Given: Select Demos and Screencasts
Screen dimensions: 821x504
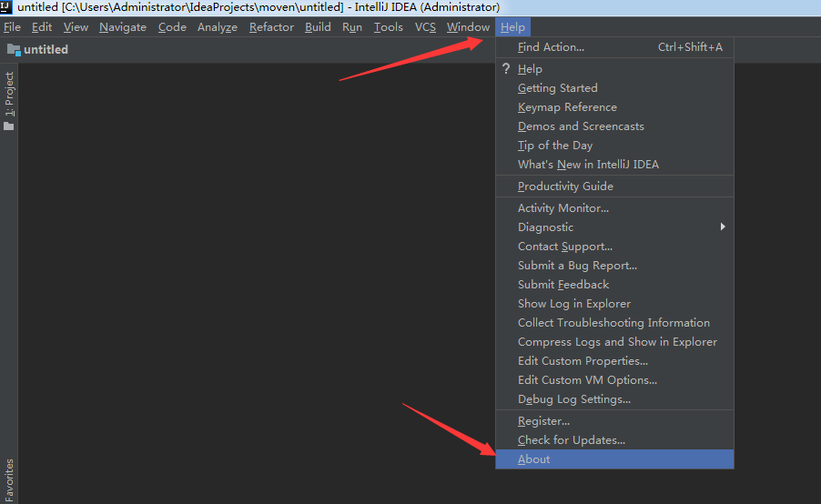Looking at the screenshot, I should [x=614, y=126].
